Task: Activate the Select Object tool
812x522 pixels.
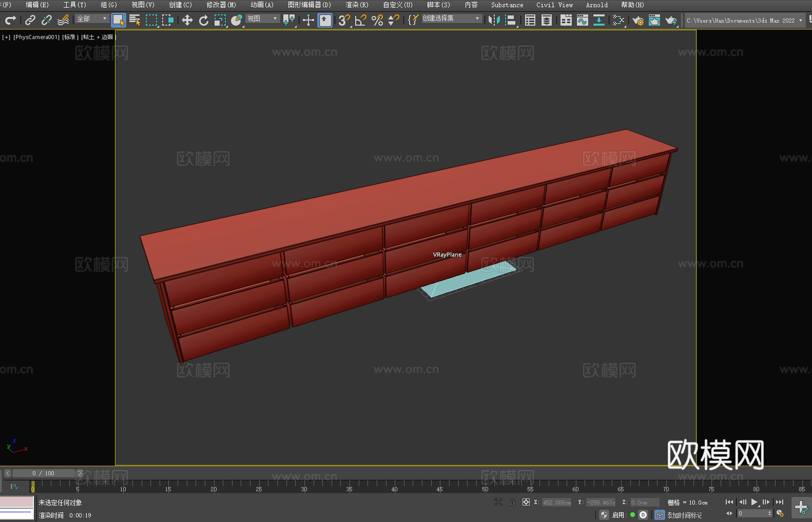Action: 119,20
